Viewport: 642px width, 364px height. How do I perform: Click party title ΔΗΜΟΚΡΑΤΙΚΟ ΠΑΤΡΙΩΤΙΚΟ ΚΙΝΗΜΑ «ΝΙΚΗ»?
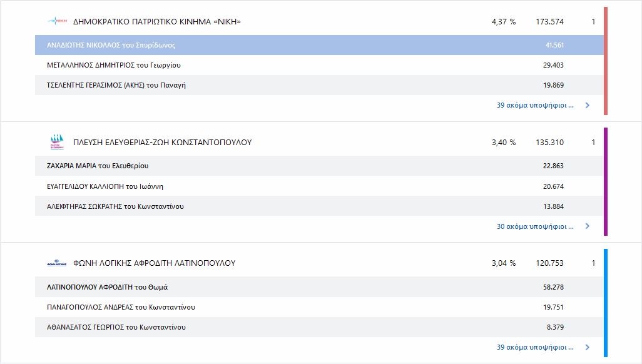(x=156, y=22)
